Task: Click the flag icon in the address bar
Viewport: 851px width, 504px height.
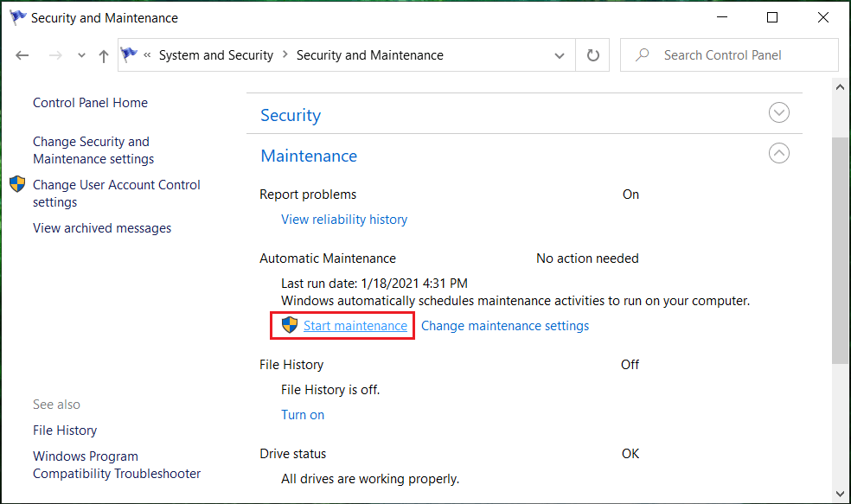Action: pos(130,55)
